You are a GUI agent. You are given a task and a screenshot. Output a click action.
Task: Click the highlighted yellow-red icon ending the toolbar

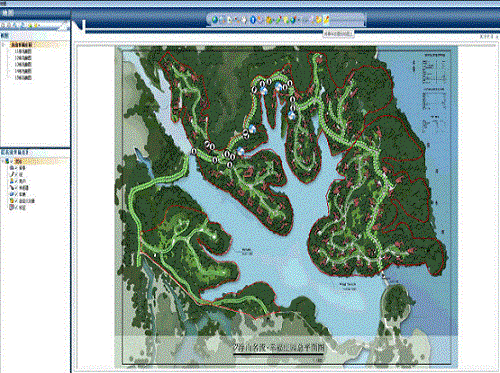(326, 20)
